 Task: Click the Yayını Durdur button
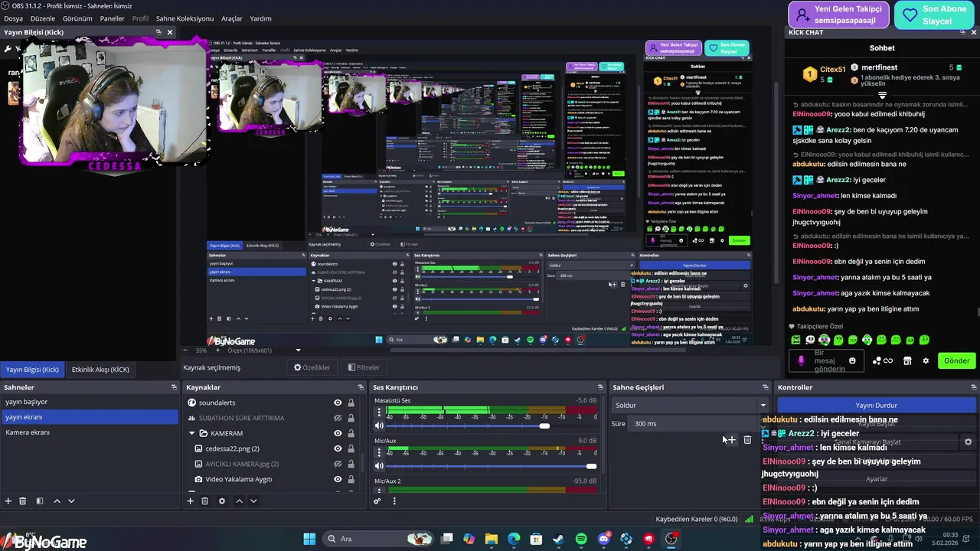(877, 405)
